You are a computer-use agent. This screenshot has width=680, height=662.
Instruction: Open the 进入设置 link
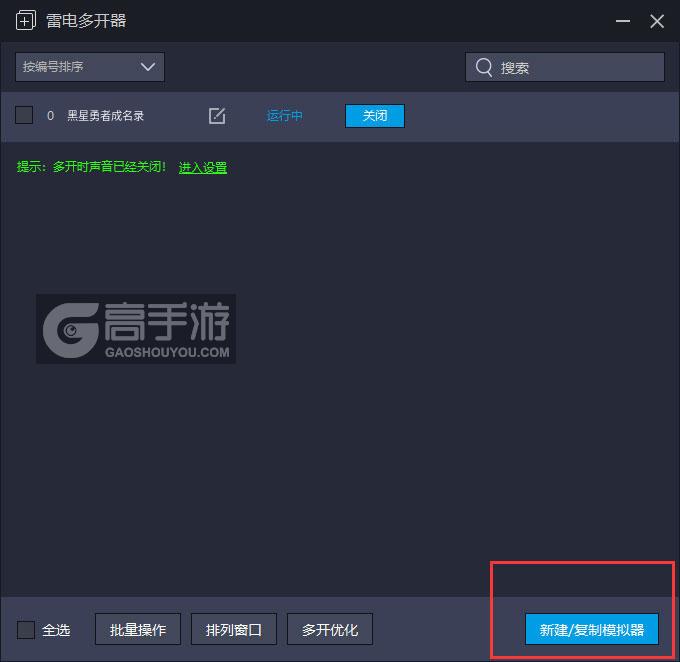coord(203,167)
